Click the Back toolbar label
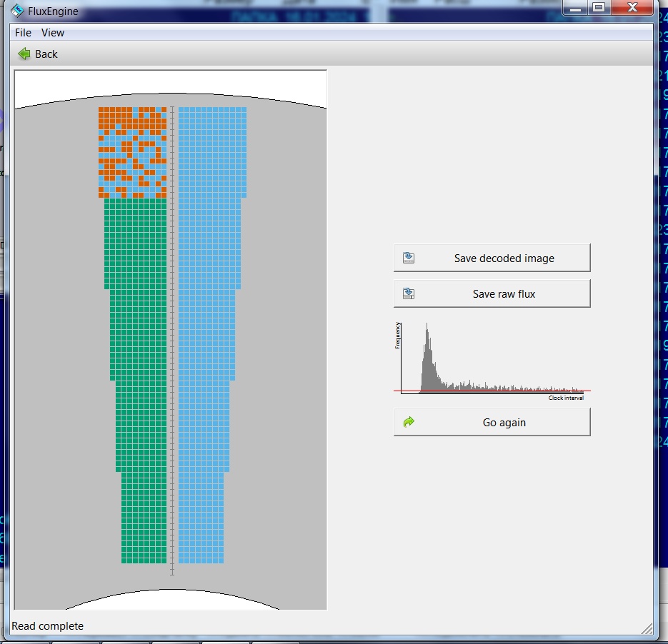 pos(46,54)
